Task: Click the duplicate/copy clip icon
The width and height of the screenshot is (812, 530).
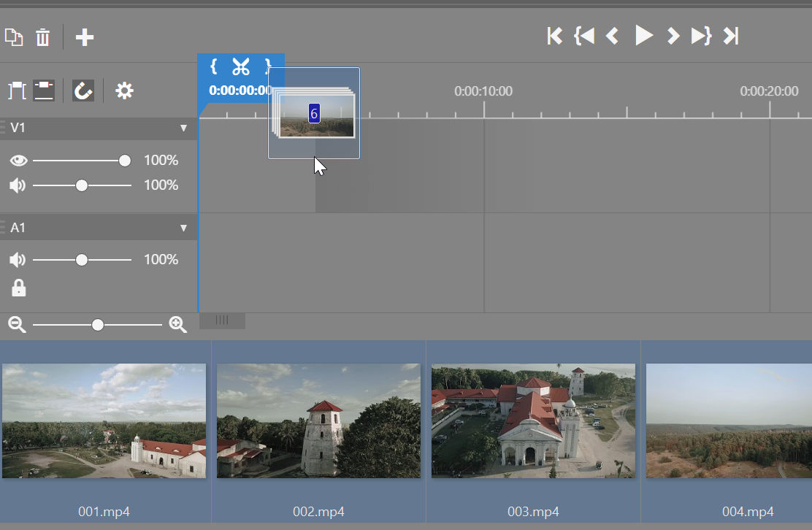Action: (14, 37)
